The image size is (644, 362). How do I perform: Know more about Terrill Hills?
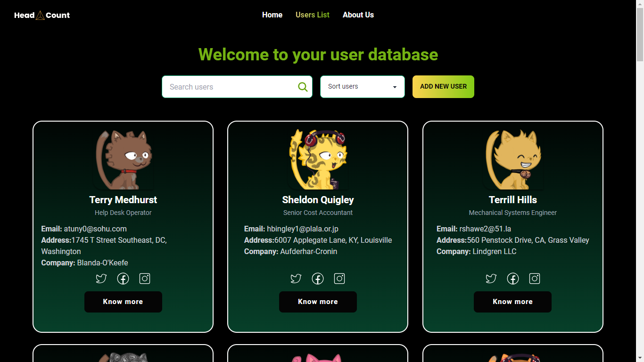click(512, 302)
